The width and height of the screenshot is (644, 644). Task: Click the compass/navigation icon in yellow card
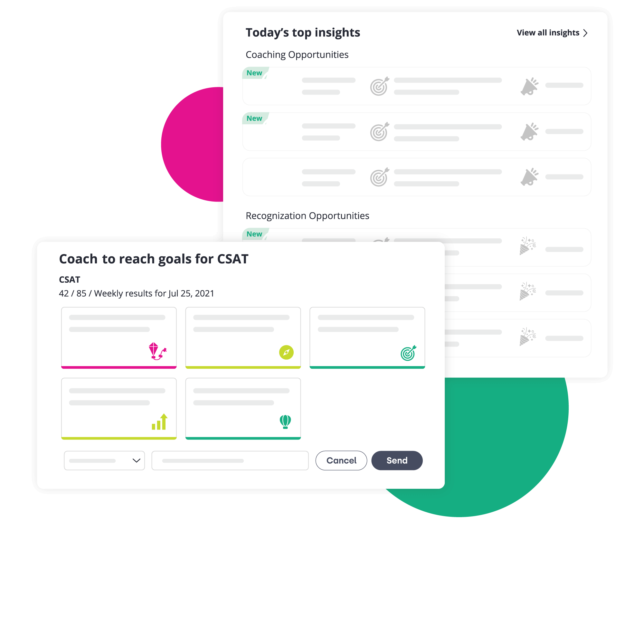(x=287, y=352)
